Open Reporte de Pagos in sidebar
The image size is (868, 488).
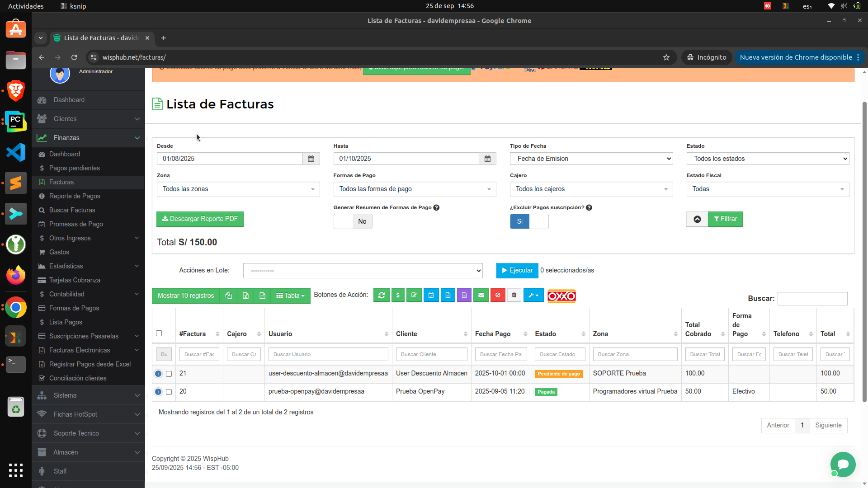point(75,196)
